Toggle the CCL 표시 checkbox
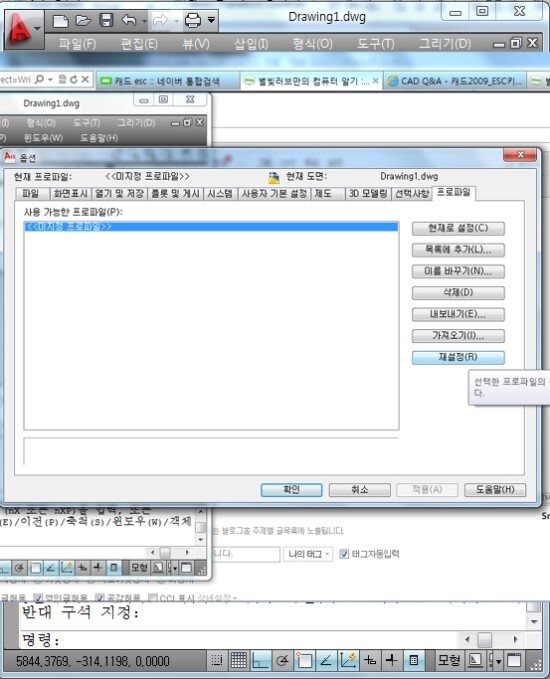 pos(152,598)
